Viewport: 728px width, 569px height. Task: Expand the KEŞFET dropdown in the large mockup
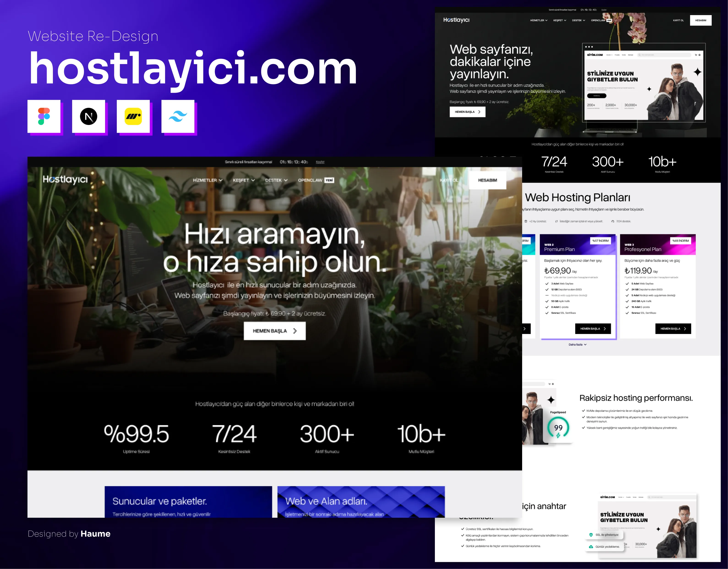coord(244,180)
